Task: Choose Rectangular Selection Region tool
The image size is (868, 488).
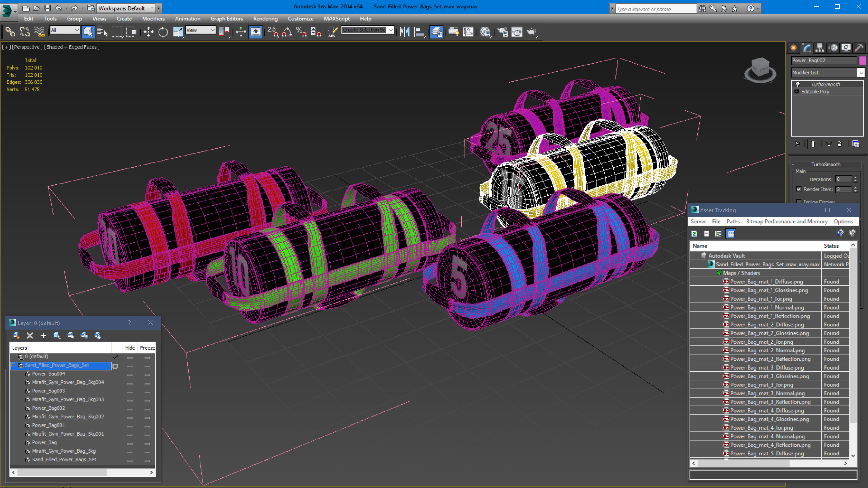Action: (x=117, y=32)
